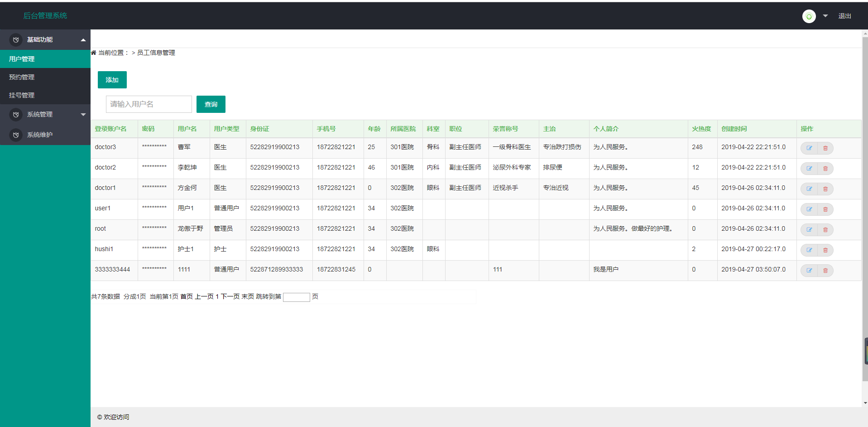868x427 pixels.
Task: Click the home icon in breadcrumb
Action: click(x=94, y=53)
